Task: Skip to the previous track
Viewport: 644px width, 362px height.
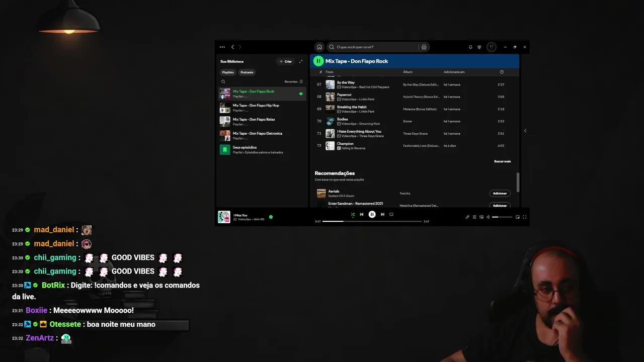Action: point(361,215)
